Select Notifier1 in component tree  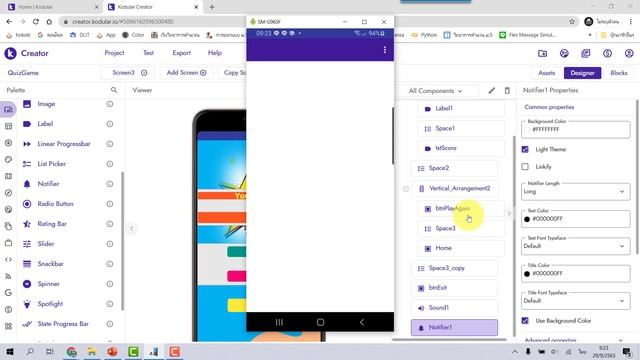pos(454,327)
